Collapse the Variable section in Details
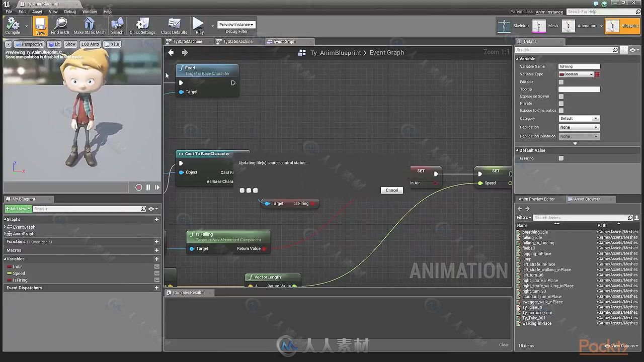Viewport: 644px width, 362px height. (x=517, y=59)
